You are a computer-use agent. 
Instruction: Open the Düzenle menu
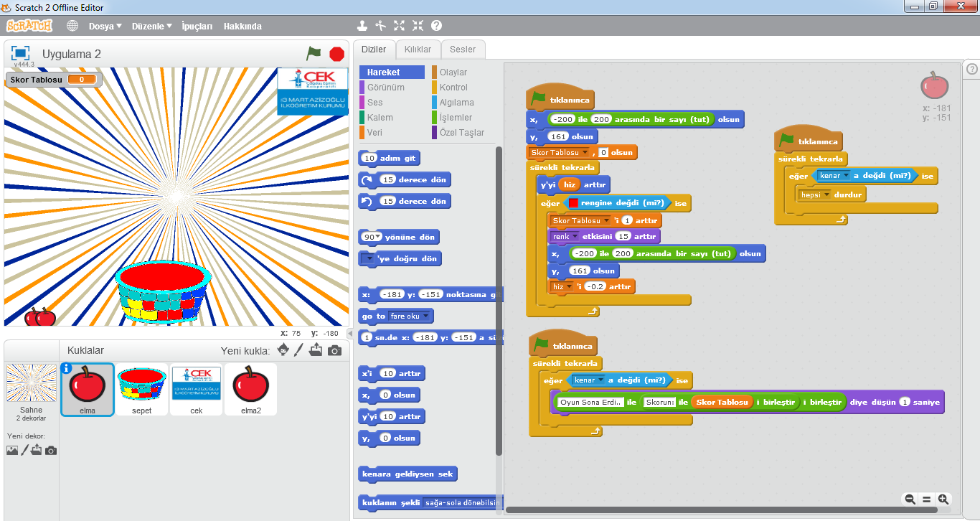pyautogui.click(x=151, y=26)
